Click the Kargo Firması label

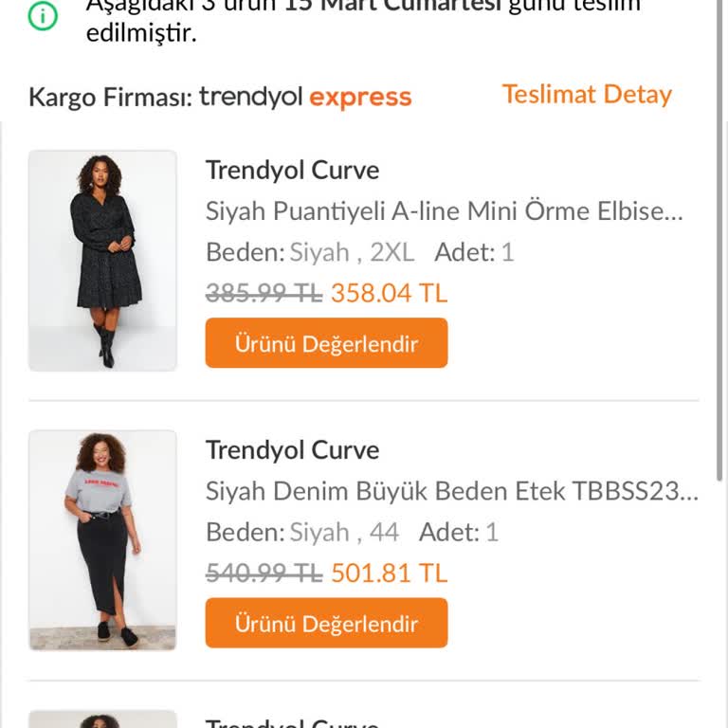click(x=110, y=97)
